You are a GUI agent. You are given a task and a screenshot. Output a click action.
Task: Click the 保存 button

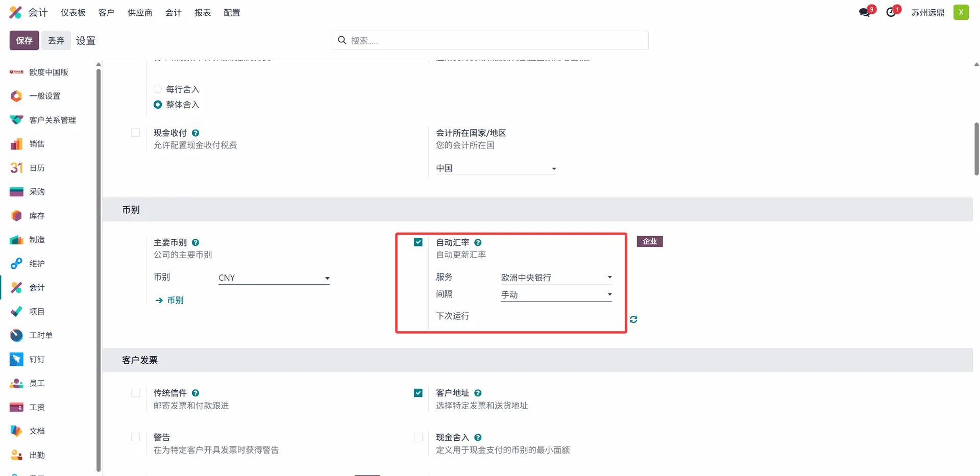(24, 40)
